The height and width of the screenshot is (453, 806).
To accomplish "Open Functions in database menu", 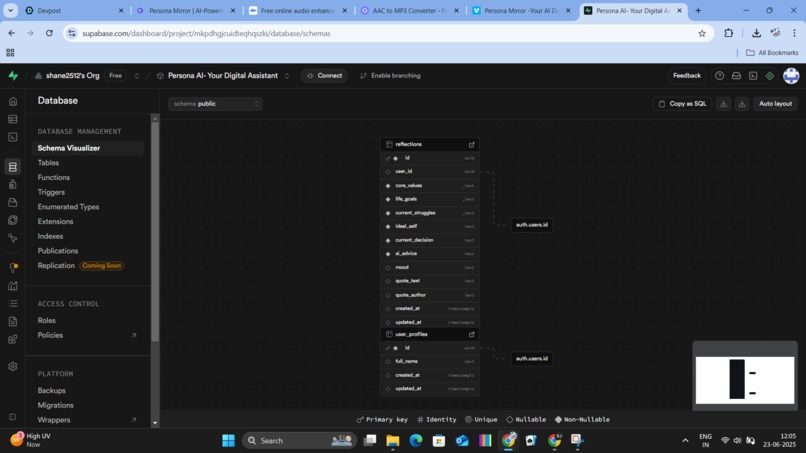I will [53, 177].
